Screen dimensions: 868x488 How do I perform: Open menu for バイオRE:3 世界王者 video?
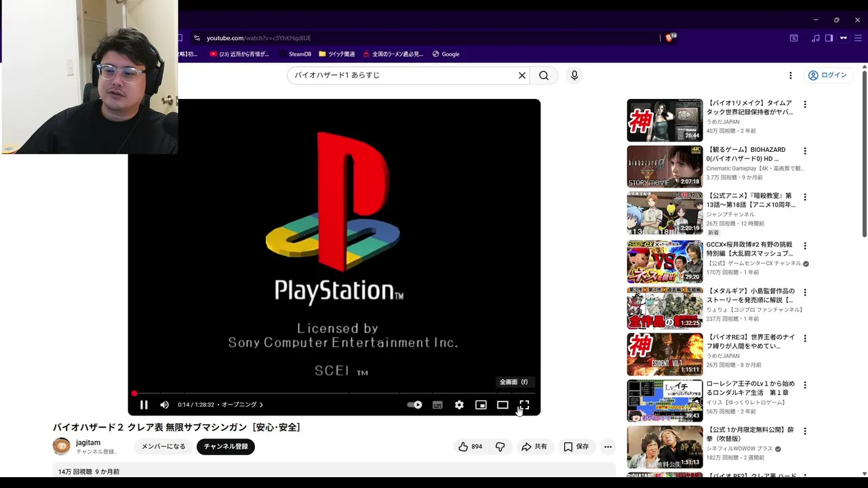coord(805,338)
